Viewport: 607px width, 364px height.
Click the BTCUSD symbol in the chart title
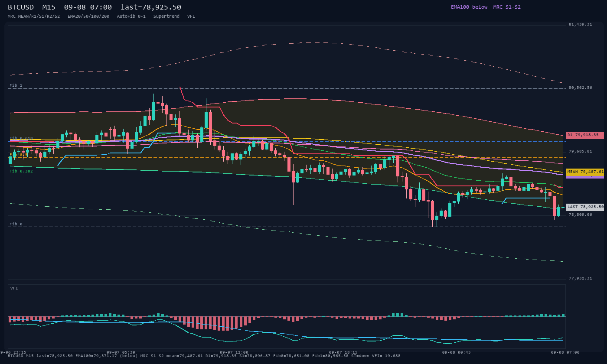(21, 7)
